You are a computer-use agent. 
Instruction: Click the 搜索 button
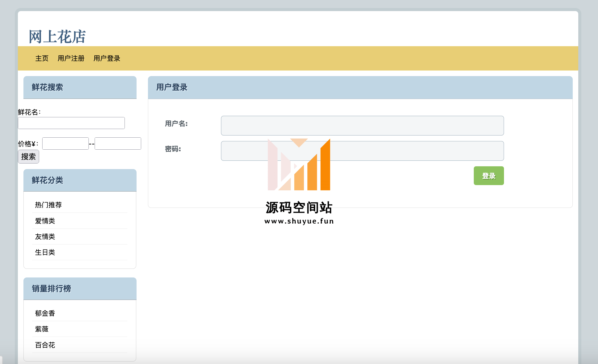28,156
